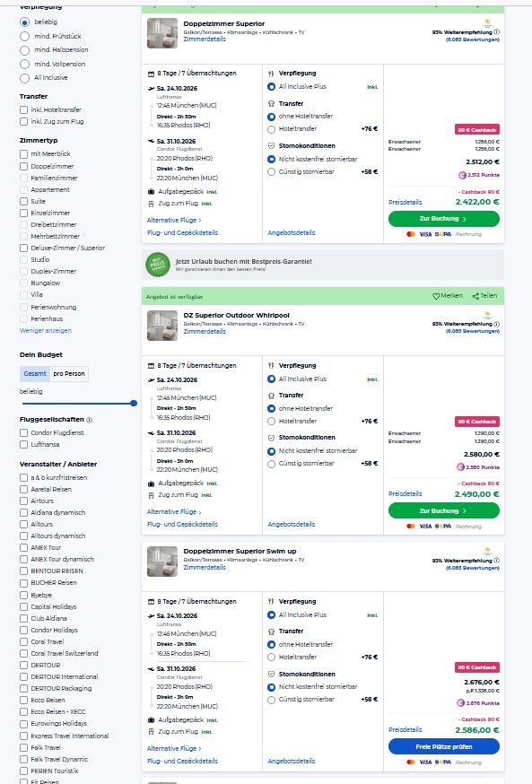Click the Stornokonditionen shield icon in Swim up offer

(x=271, y=674)
